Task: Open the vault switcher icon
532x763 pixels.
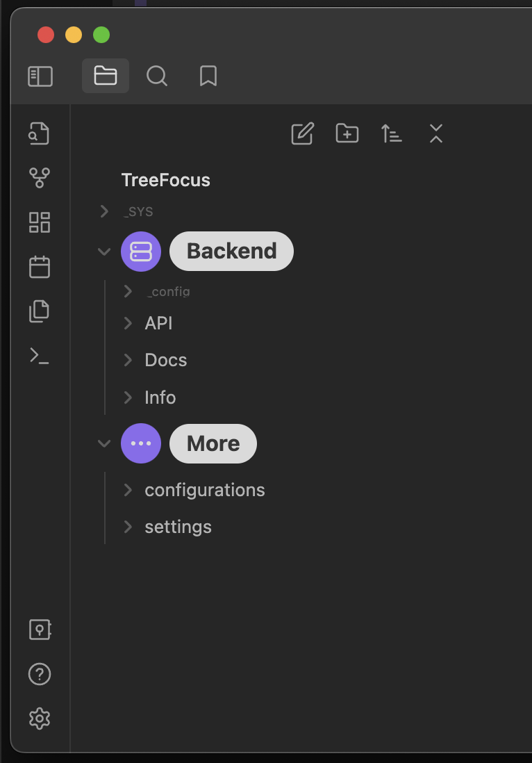Action: pos(40,630)
